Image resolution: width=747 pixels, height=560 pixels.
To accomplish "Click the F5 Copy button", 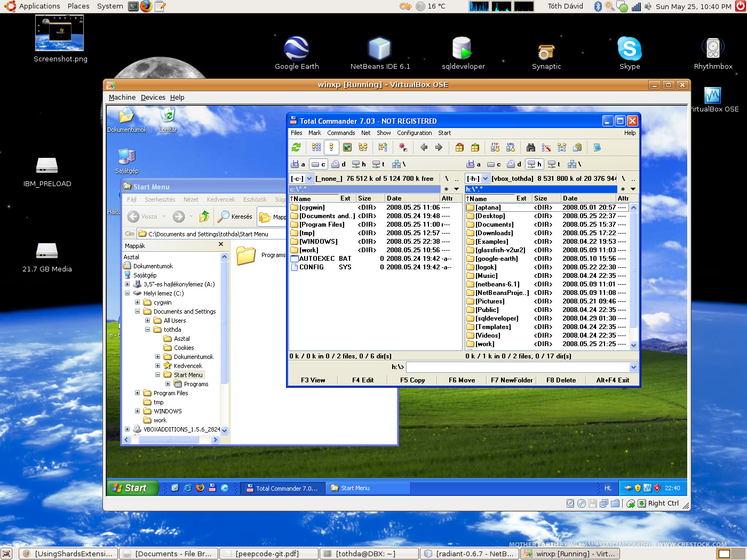I will [412, 380].
